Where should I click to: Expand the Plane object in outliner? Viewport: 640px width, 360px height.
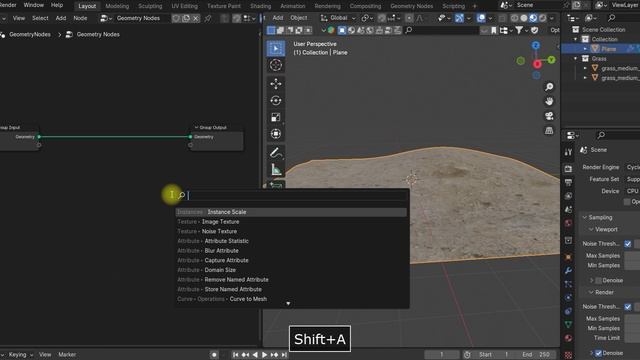585,49
